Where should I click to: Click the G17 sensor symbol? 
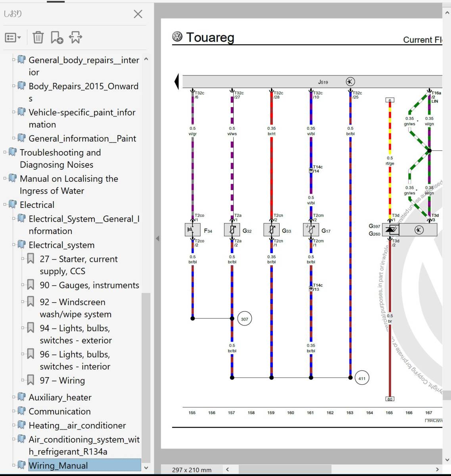(x=311, y=230)
